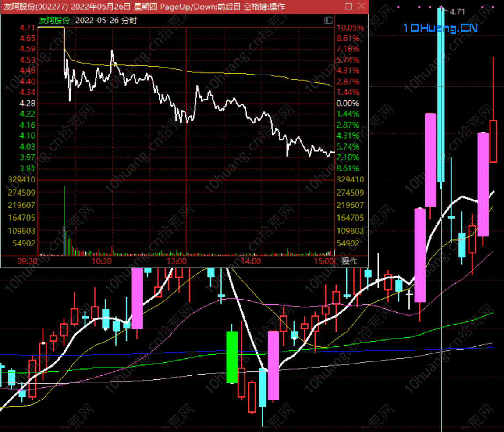The height and width of the screenshot is (432, 504).
Task: Click the green 友阿股份 stock name label
Action: 54,21
